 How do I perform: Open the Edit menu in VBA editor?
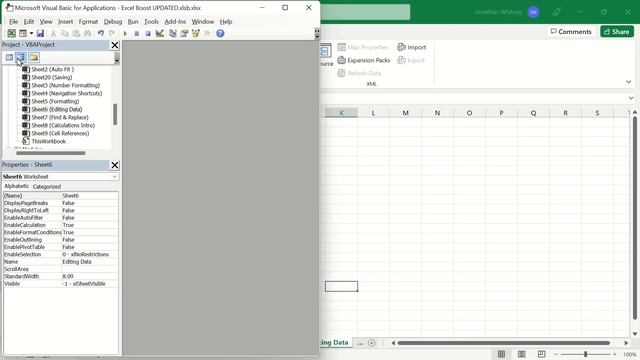pos(29,22)
